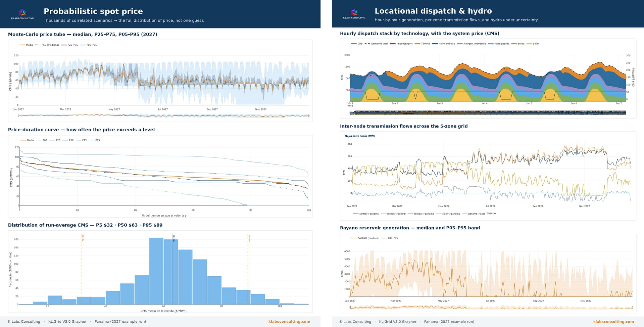Image resolution: width=644 pixels, height=327 pixels.
Task: Toggle the P75 curve in the price-duration legend
Action: tap(81, 140)
